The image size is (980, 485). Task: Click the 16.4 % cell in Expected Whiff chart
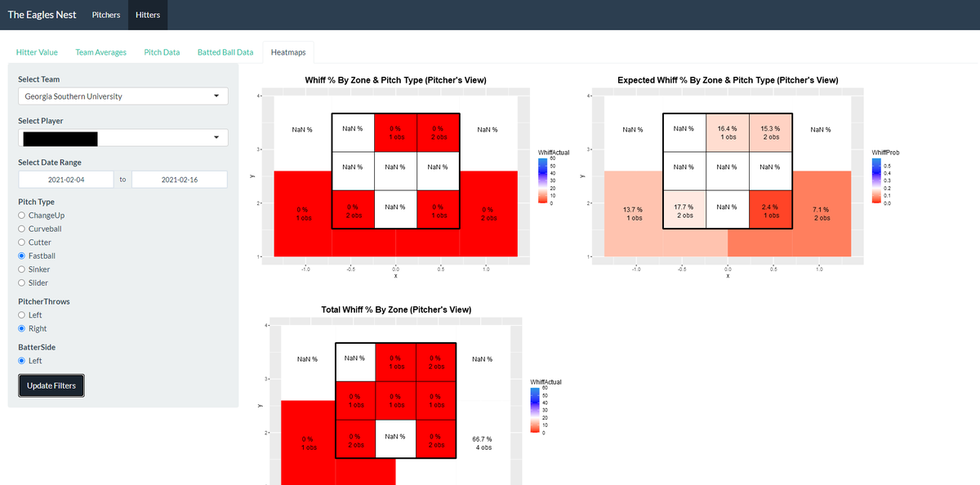tap(727, 133)
